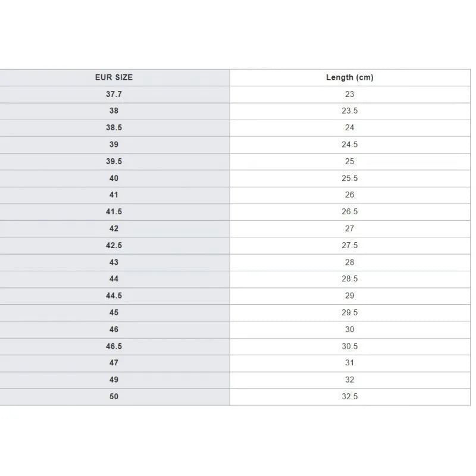This screenshot has height=476, width=476.
Task: Click the size 42.5 cell
Action: click(x=114, y=245)
